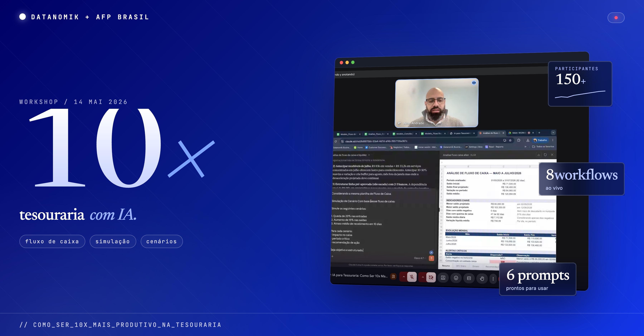This screenshot has width=644, height=336.
Task: Click the install app icon in address bar
Action: pyautogui.click(x=504, y=140)
